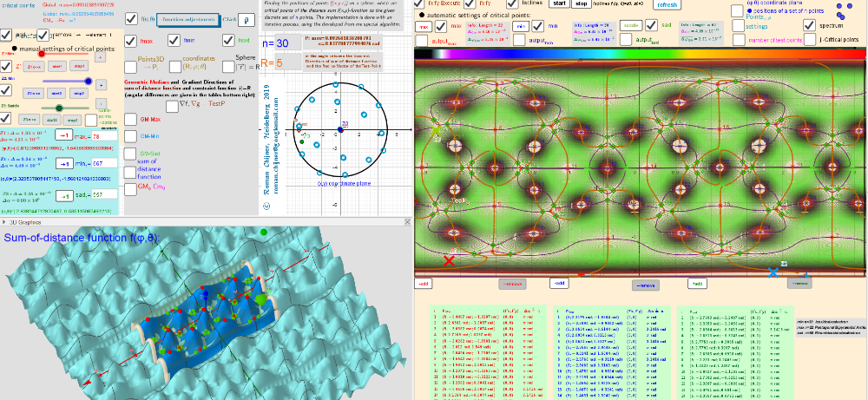The width and height of the screenshot is (868, 400).
Task: Toggle the isolines checkbox
Action: tap(514, 3)
